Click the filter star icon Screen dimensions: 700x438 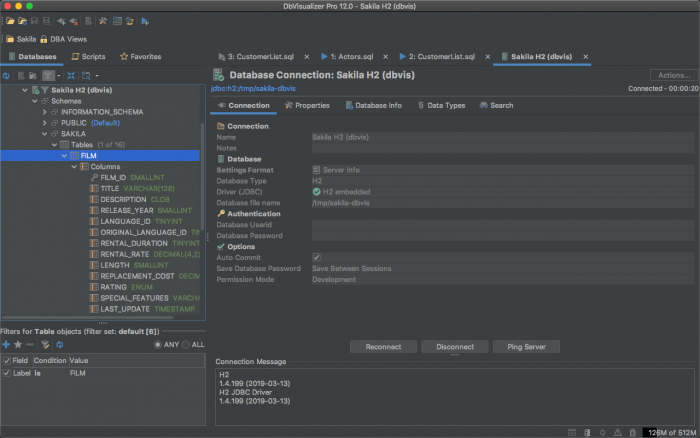tap(18, 345)
